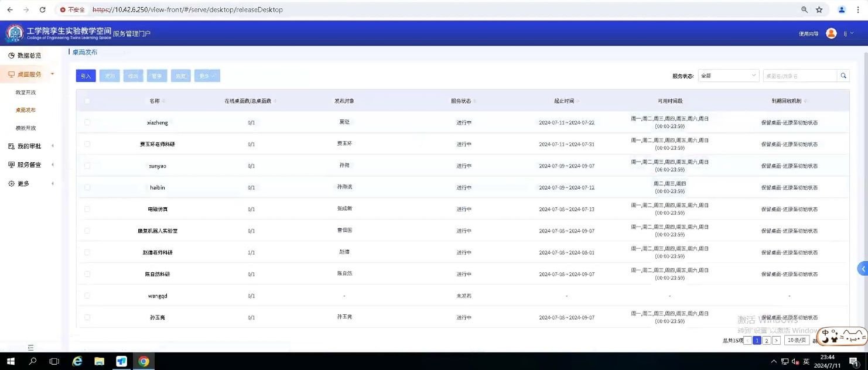Click the search magnifier icon beside the desktop name field
The height and width of the screenshot is (370, 868).
(x=843, y=76)
